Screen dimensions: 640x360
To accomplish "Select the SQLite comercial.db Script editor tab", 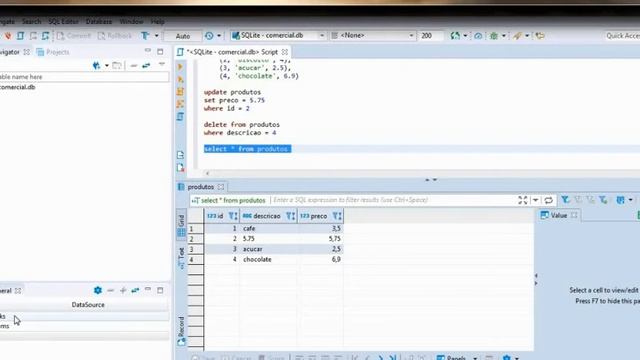I will (232, 52).
